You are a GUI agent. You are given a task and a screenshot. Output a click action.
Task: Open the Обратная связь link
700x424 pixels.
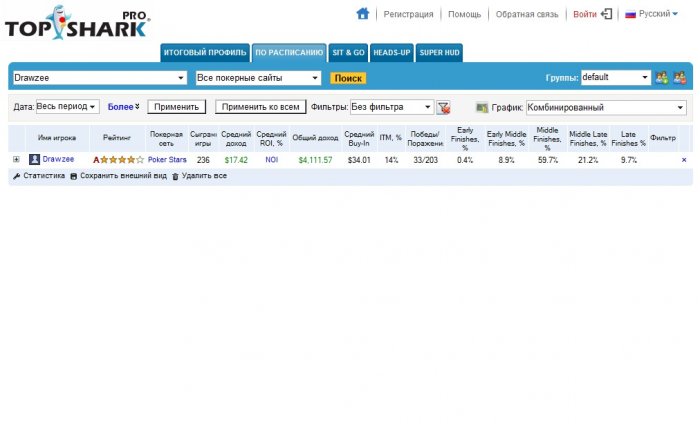coord(527,14)
